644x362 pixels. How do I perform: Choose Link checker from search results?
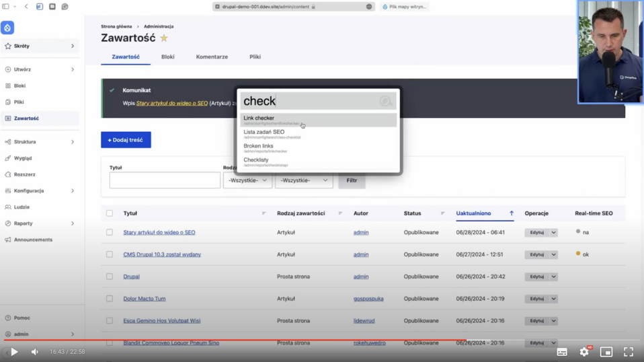[319, 120]
